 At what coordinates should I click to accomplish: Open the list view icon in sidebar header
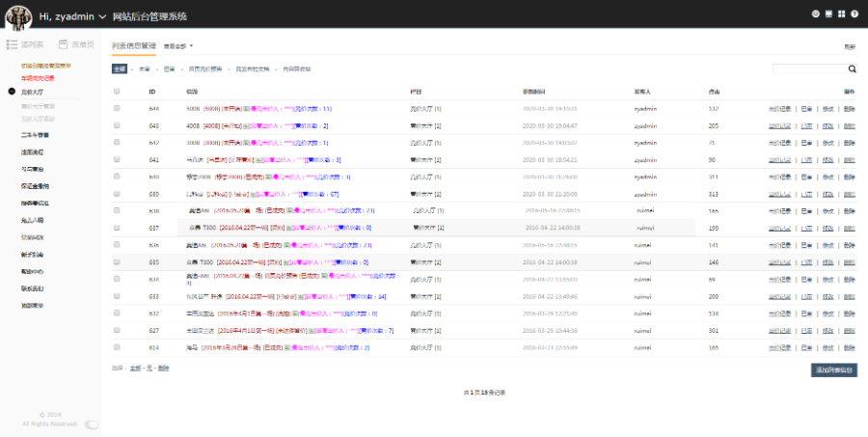tap(12, 44)
